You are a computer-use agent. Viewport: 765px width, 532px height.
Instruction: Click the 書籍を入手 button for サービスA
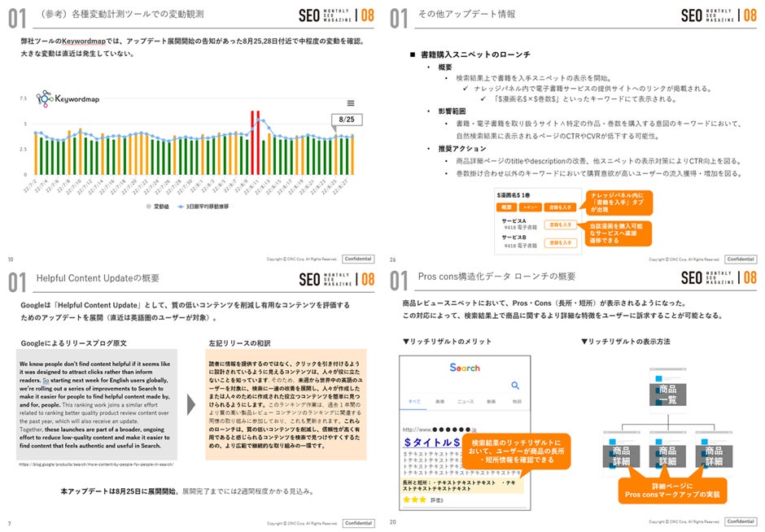pos(561,225)
